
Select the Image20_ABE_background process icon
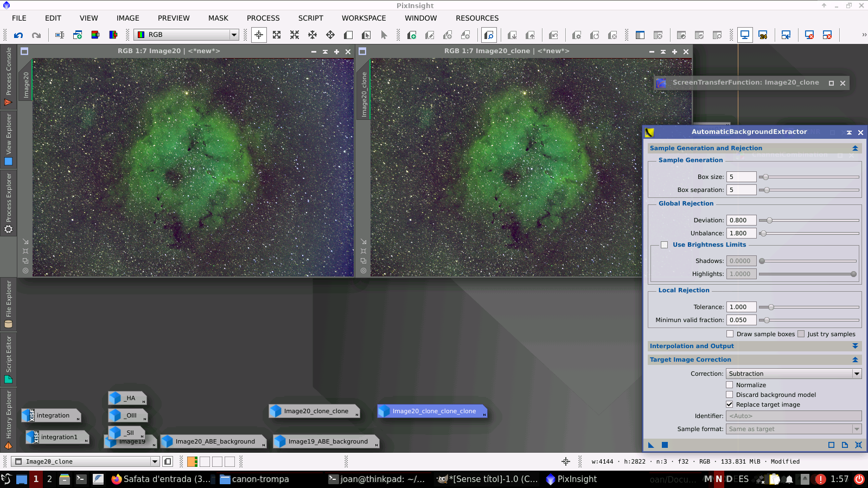click(214, 441)
